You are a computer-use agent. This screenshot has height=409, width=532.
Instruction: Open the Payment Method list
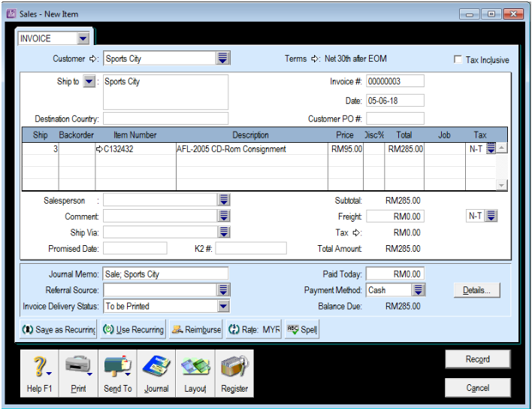point(419,290)
